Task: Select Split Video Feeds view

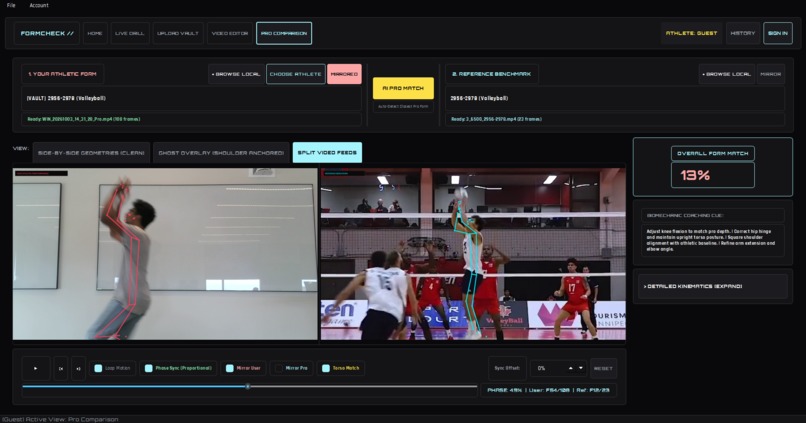Action: pos(327,153)
